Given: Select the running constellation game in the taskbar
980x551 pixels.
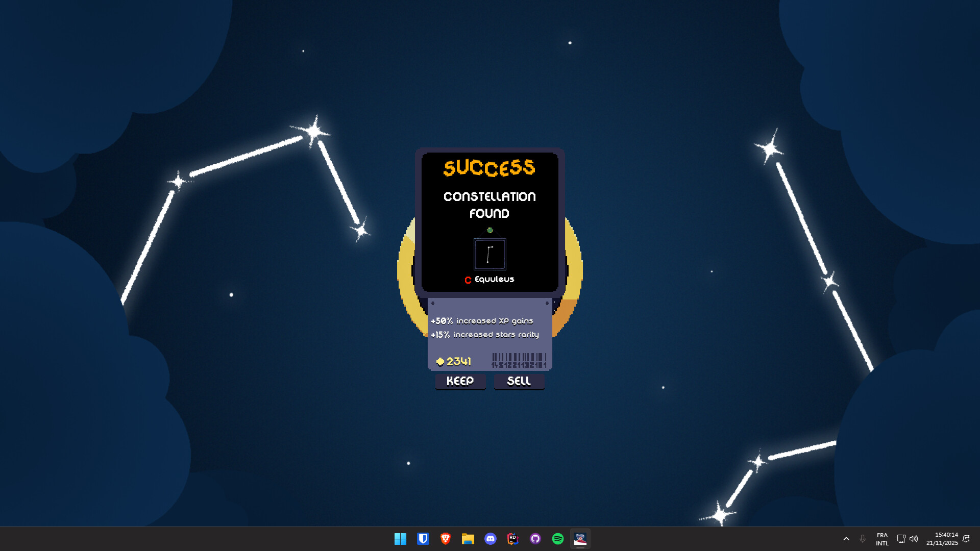Looking at the screenshot, I should click(x=580, y=539).
